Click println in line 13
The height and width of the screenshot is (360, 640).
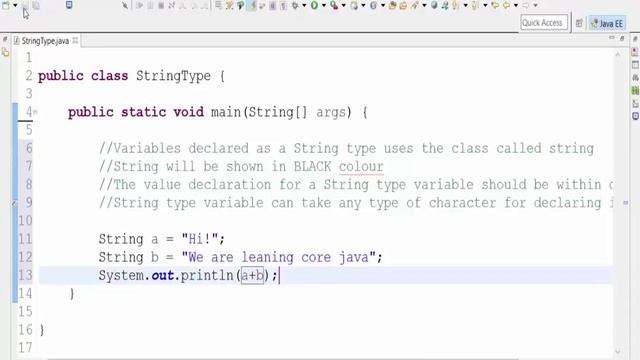pos(207,276)
